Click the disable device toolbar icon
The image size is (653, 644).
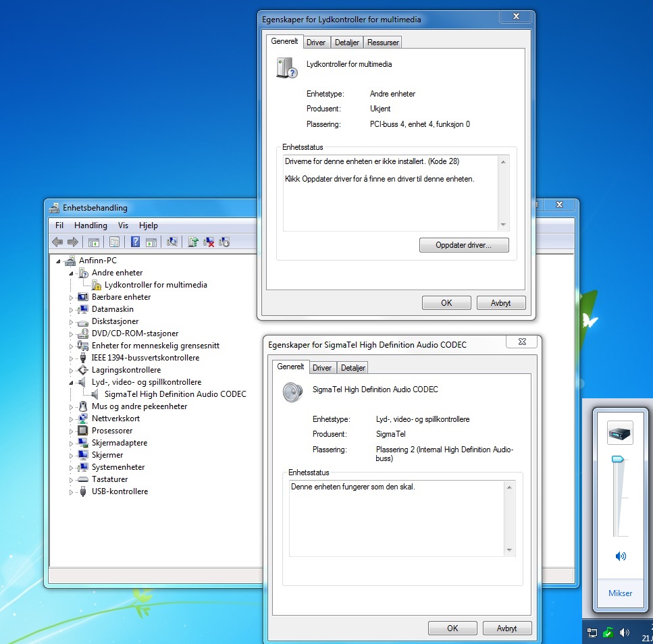[224, 242]
